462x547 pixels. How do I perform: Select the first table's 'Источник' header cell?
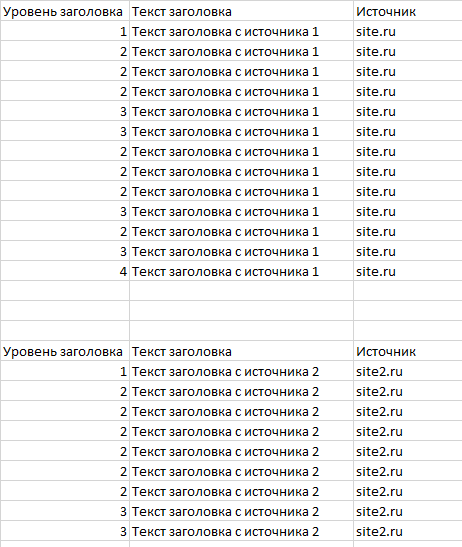[408, 12]
